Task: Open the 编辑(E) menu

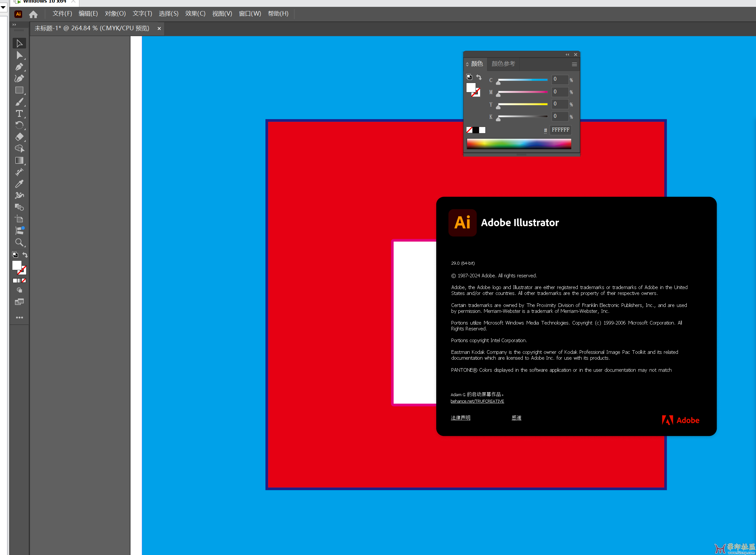Action: pos(88,14)
